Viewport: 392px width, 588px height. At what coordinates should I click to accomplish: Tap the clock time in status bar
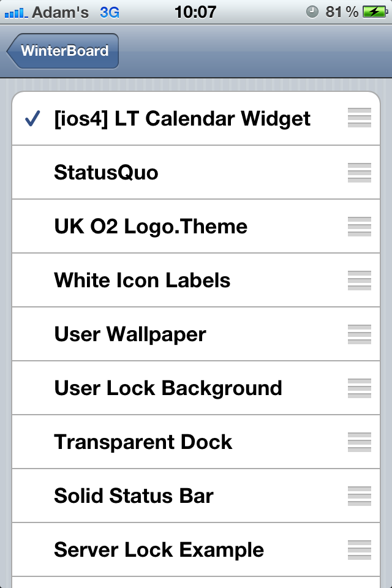(x=195, y=12)
